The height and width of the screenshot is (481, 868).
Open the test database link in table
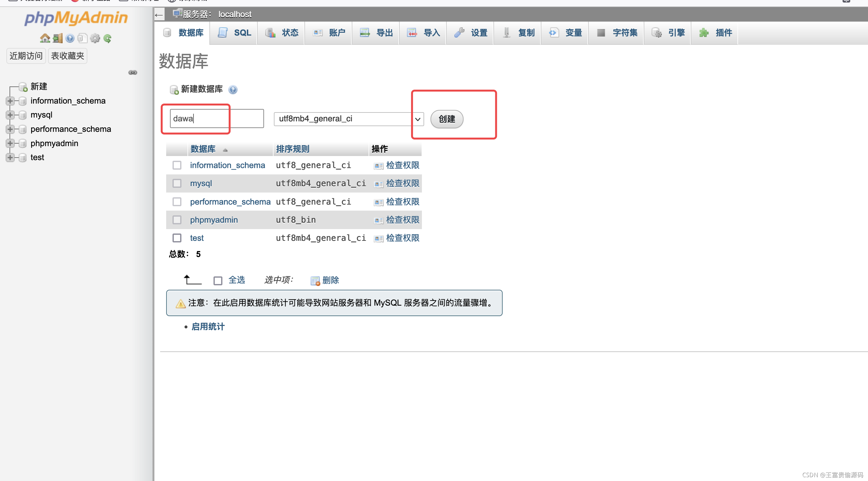tap(197, 238)
